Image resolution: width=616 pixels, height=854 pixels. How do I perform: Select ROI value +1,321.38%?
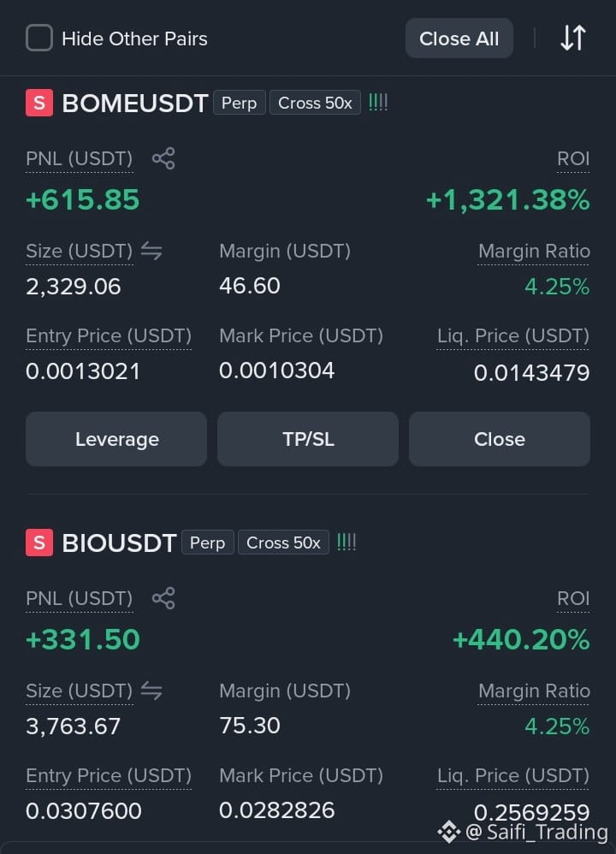point(507,199)
